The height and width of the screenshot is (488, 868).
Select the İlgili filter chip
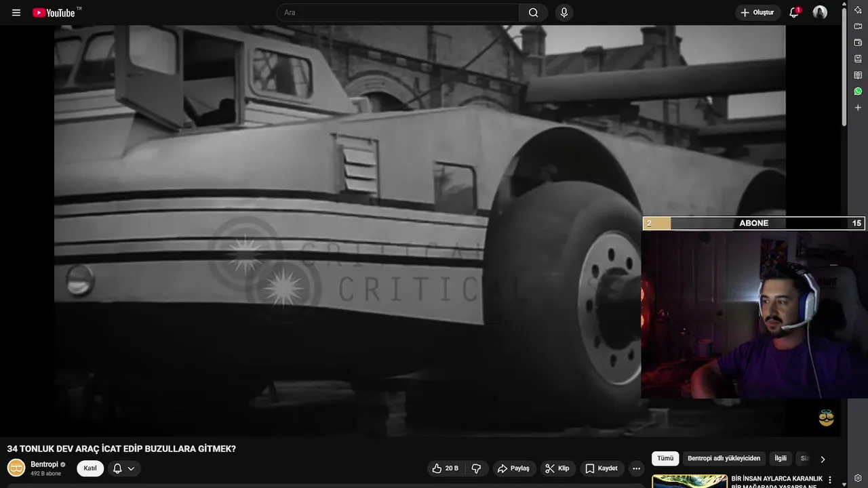(x=781, y=458)
